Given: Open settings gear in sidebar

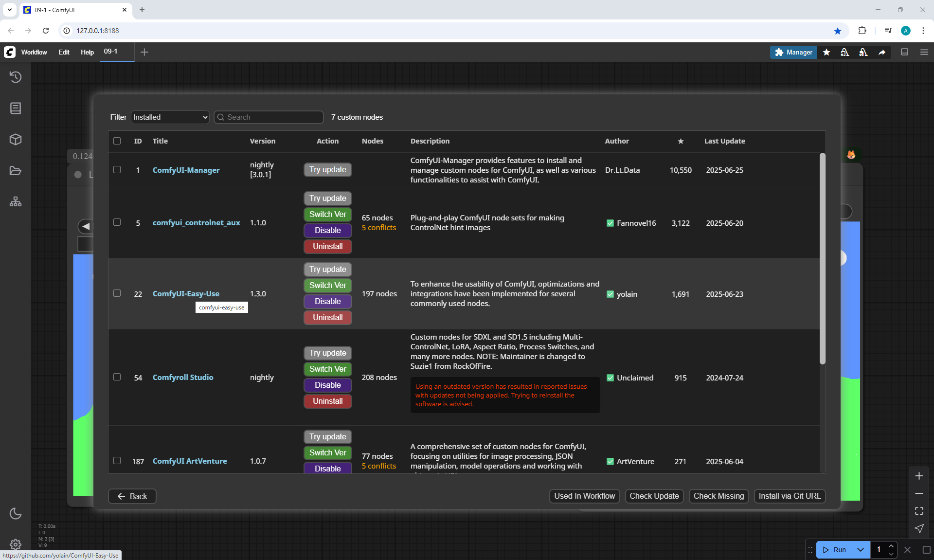Looking at the screenshot, I should tap(16, 544).
